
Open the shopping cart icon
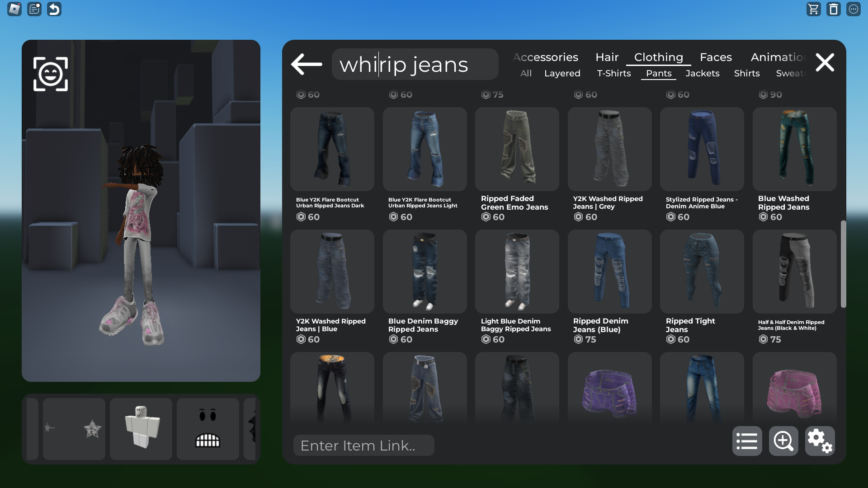click(x=813, y=9)
